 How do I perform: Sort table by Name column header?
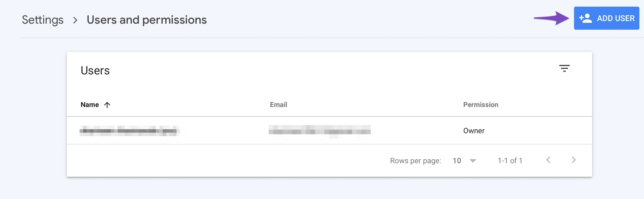point(90,105)
